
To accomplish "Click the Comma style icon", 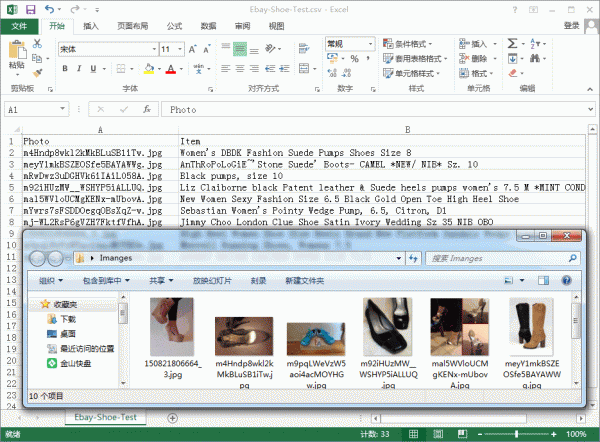I will coord(368,59).
